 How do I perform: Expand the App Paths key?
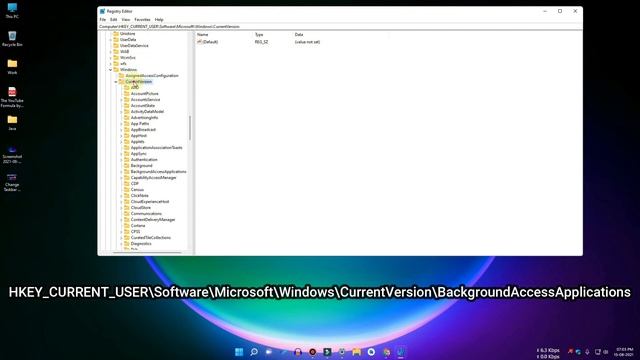click(x=121, y=124)
